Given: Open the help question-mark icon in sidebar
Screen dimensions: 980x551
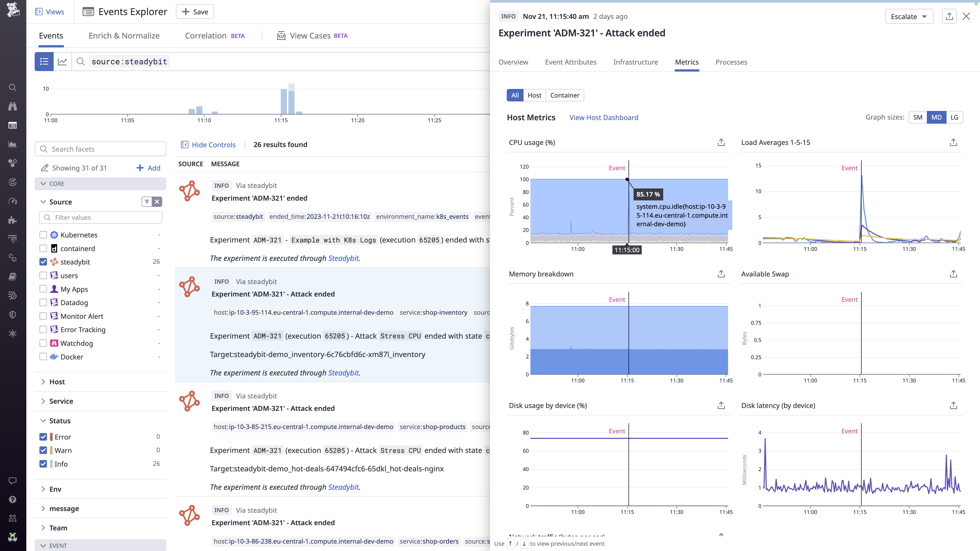Looking at the screenshot, I should coord(12,499).
